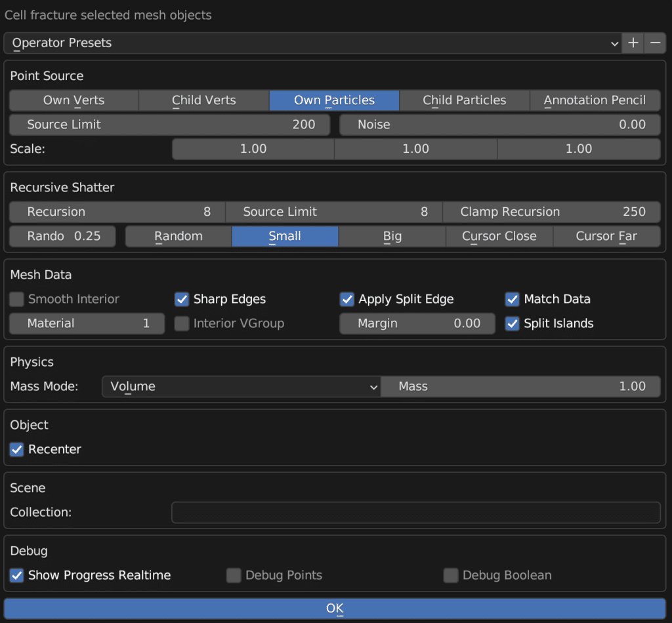Pick Random recursive shatter mode
The image size is (672, 623).
click(x=178, y=236)
